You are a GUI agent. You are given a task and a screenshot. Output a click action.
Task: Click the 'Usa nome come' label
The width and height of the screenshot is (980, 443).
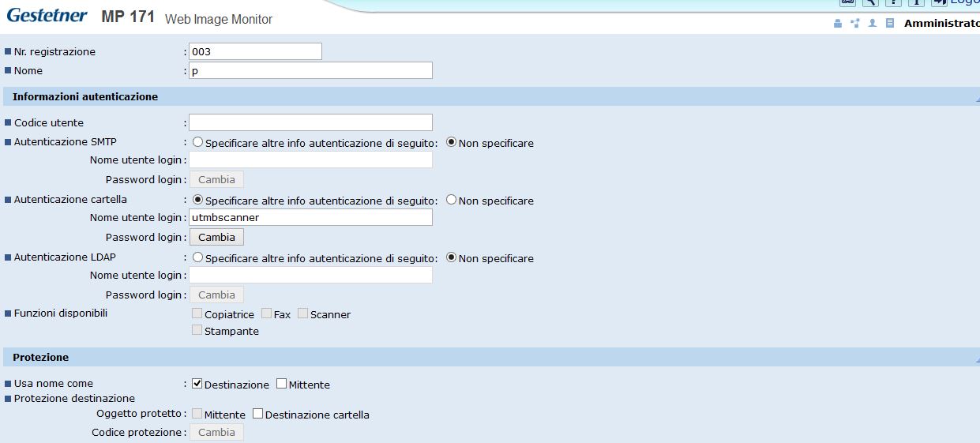(54, 383)
